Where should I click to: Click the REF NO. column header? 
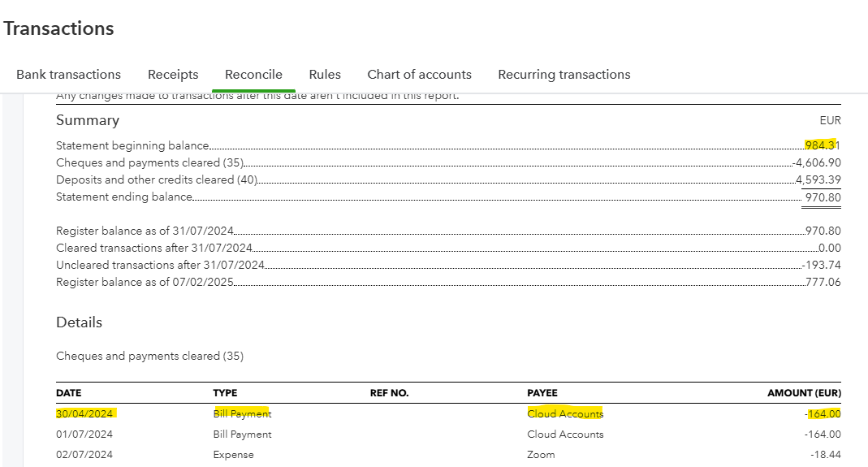pos(389,393)
